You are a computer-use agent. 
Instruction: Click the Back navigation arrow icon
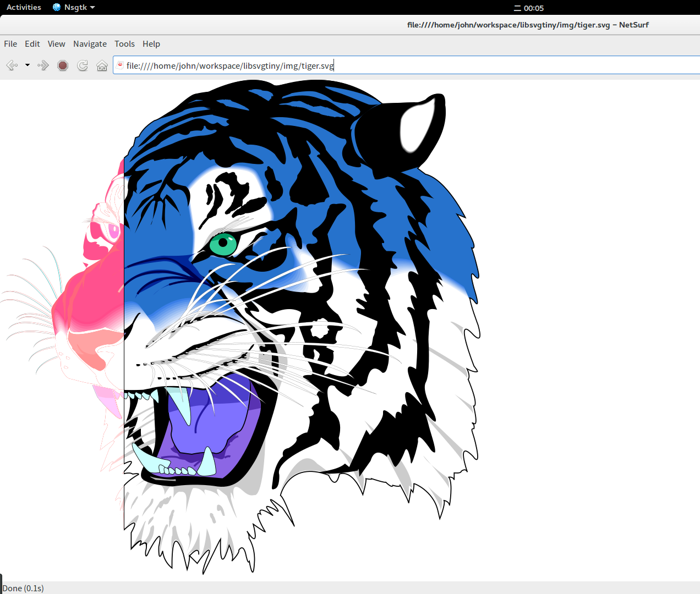(12, 66)
